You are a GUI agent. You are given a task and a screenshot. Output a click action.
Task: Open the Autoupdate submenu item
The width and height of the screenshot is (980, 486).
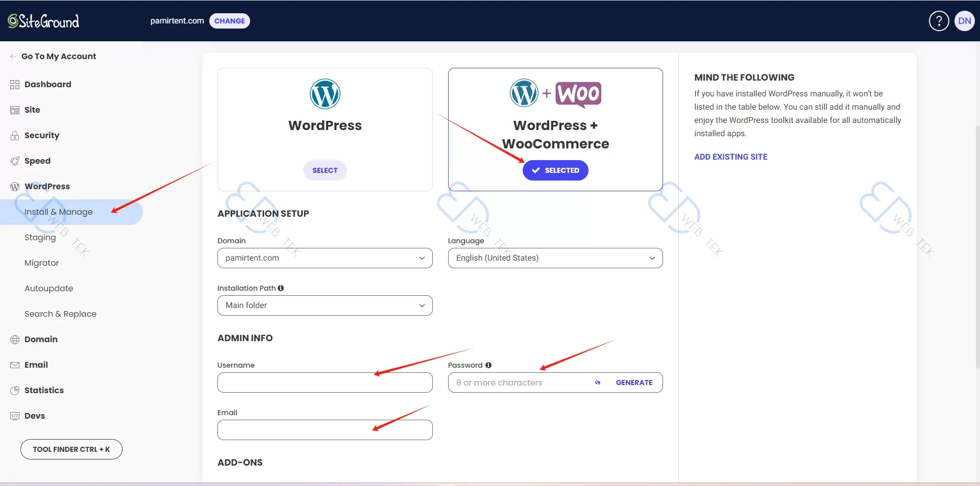click(x=48, y=289)
